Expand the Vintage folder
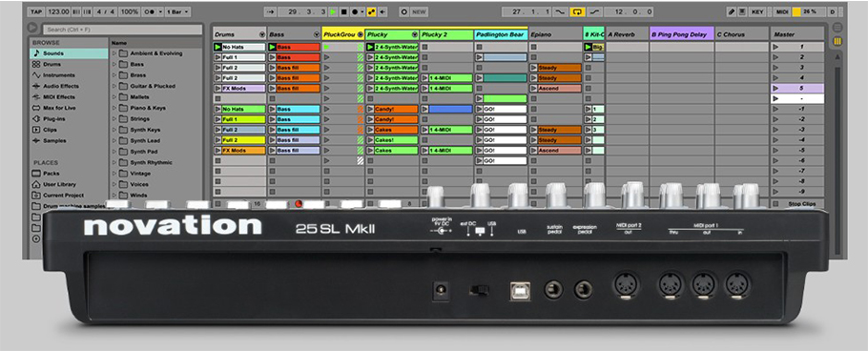Screen dimensions: 868x351 pos(114,174)
